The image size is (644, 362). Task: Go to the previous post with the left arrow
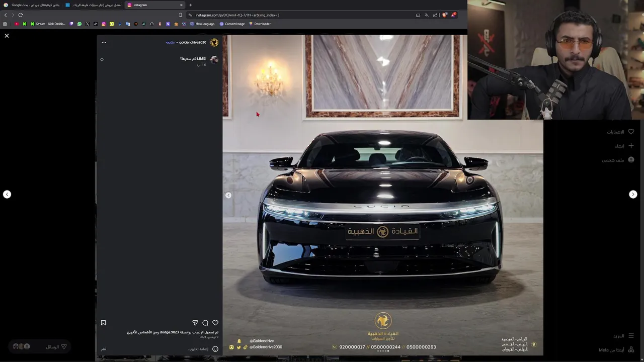7,194
